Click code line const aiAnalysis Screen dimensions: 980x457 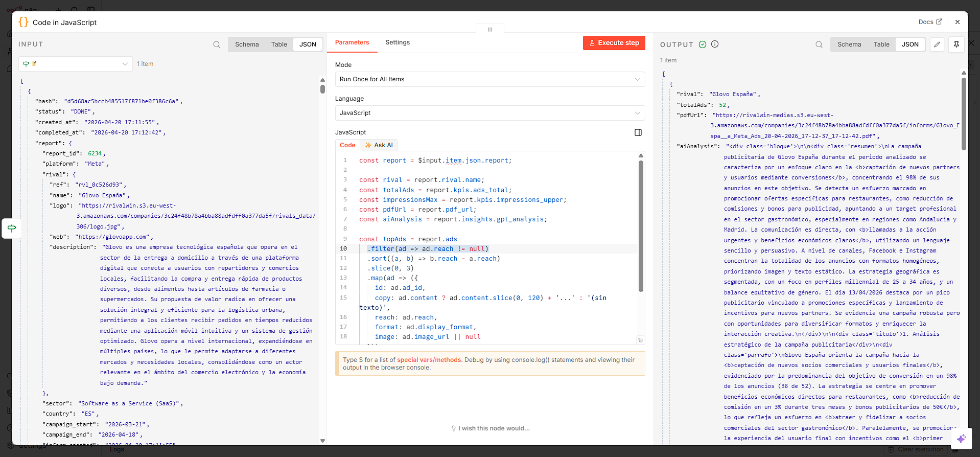point(453,219)
